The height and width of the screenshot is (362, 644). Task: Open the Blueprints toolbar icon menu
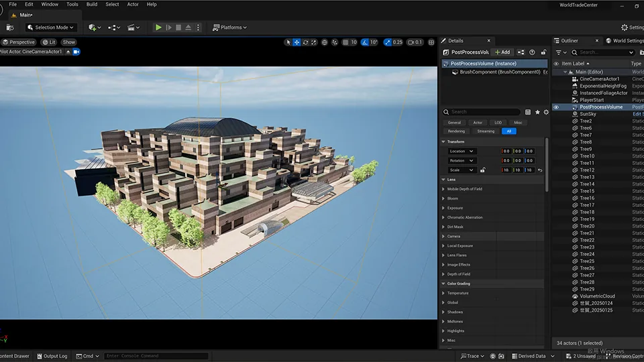[114, 27]
